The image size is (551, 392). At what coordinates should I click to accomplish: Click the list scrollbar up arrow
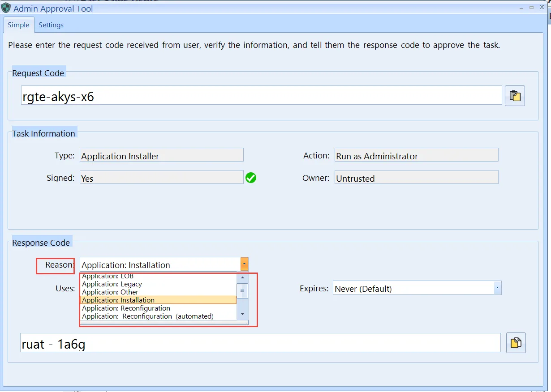tap(242, 277)
